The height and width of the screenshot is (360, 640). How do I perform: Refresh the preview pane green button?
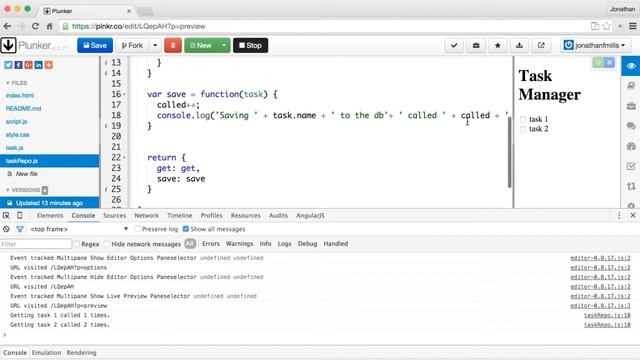[598, 62]
